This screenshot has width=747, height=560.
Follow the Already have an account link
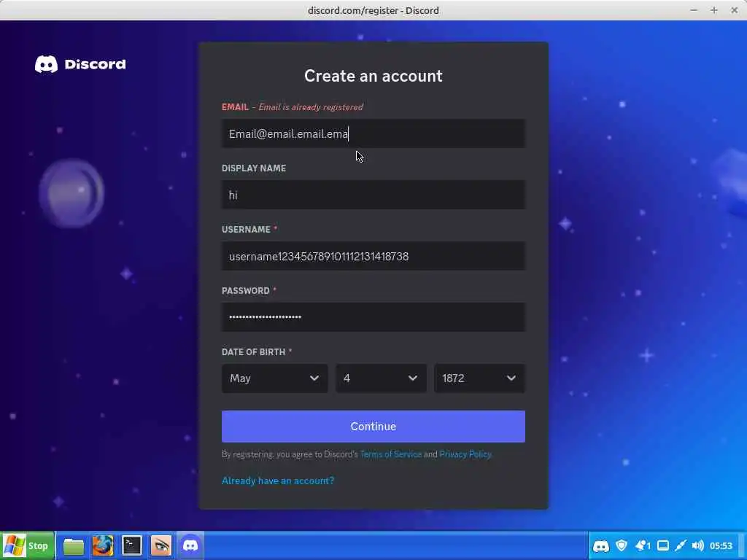[x=278, y=481]
